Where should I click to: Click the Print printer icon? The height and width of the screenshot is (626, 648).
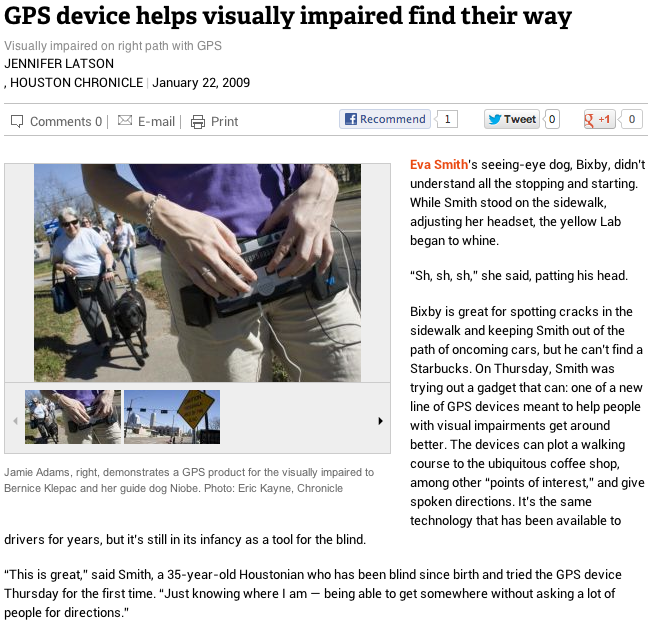[x=198, y=121]
